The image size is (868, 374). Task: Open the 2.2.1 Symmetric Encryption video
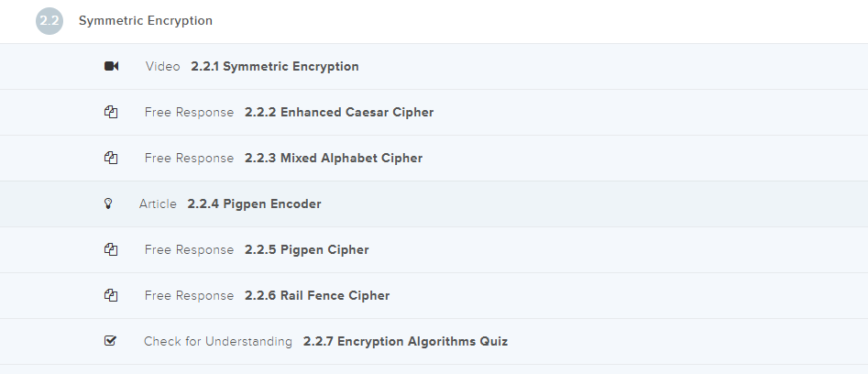(x=275, y=66)
